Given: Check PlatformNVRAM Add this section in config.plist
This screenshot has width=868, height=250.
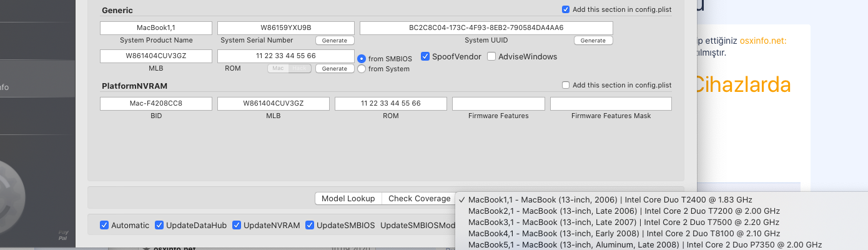Looking at the screenshot, I should coord(566,85).
